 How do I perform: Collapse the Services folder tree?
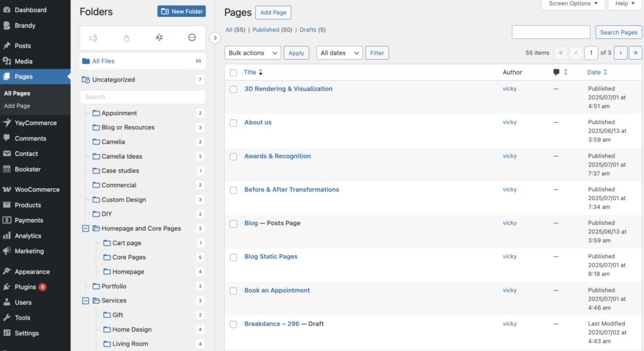(x=86, y=301)
